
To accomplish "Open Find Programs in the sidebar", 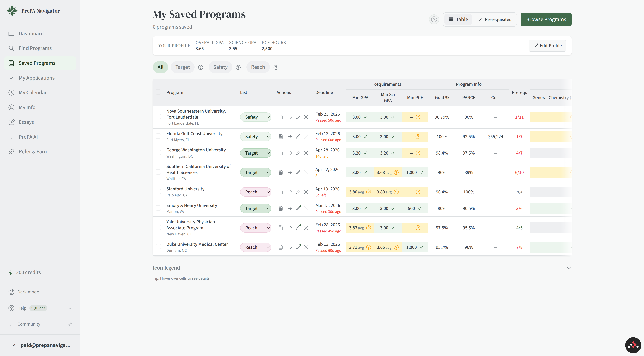I will pyautogui.click(x=40, y=48).
